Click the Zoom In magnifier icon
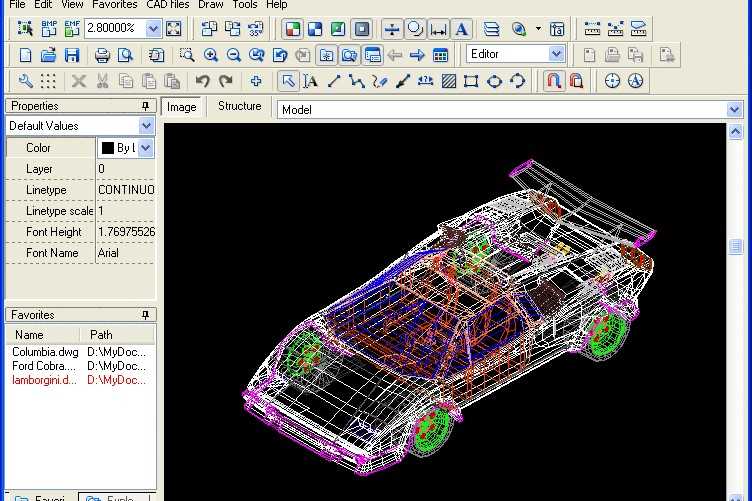 pos(211,54)
